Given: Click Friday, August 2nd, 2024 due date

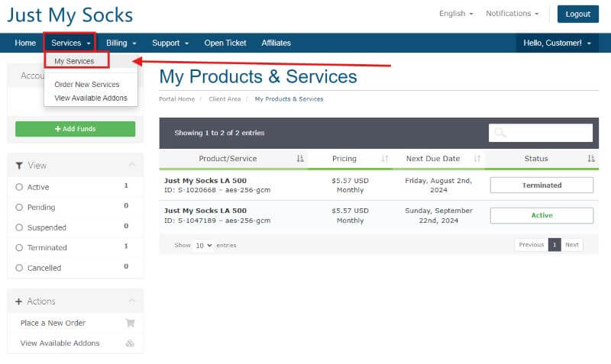Looking at the screenshot, I should (438, 185).
